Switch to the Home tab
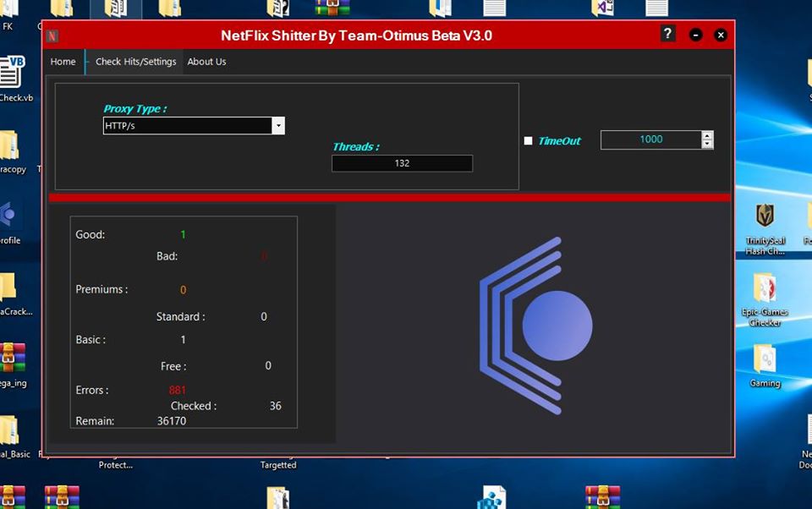This screenshot has height=509, width=812. click(x=63, y=62)
